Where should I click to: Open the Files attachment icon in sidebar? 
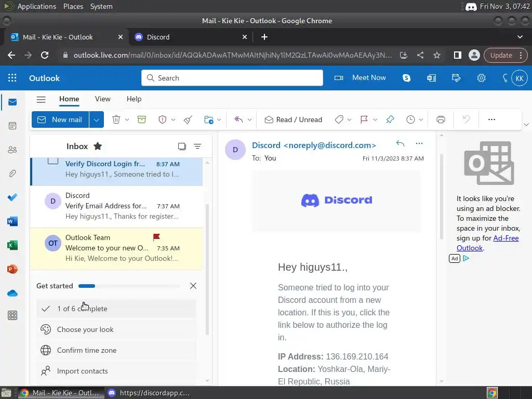click(12, 174)
